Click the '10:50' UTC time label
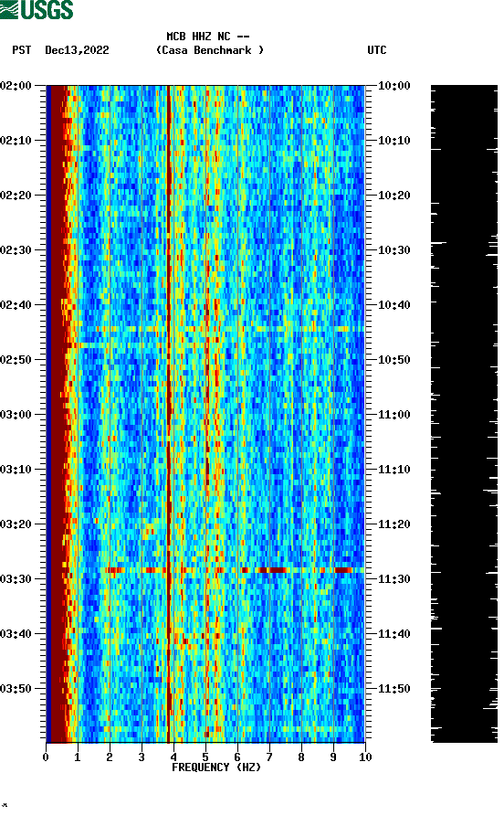504x815 pixels. (x=394, y=360)
